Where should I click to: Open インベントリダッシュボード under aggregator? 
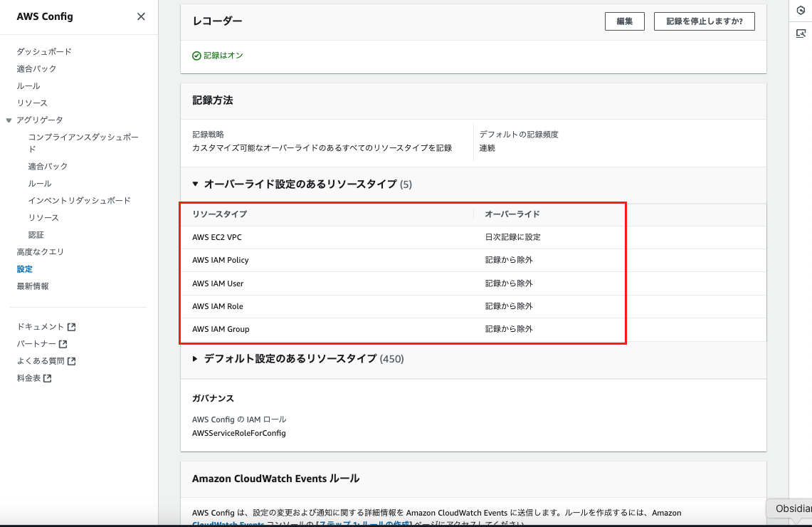pyautogui.click(x=79, y=200)
